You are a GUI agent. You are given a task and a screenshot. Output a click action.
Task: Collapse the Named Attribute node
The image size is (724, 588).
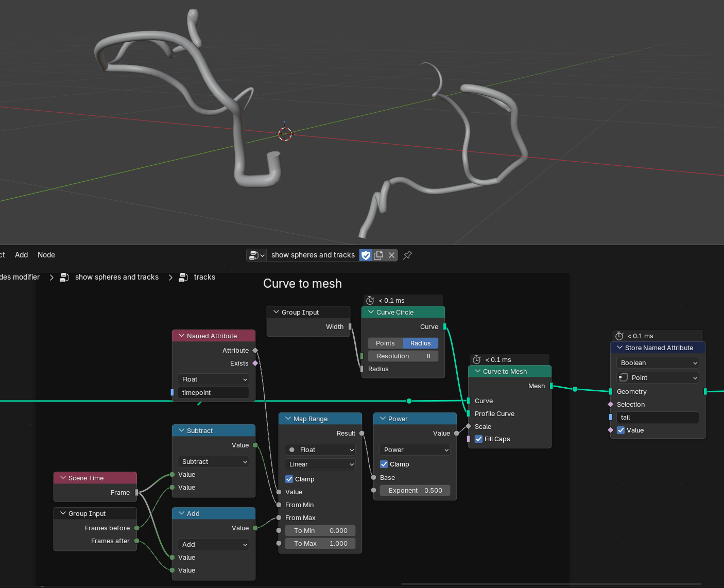pos(181,336)
